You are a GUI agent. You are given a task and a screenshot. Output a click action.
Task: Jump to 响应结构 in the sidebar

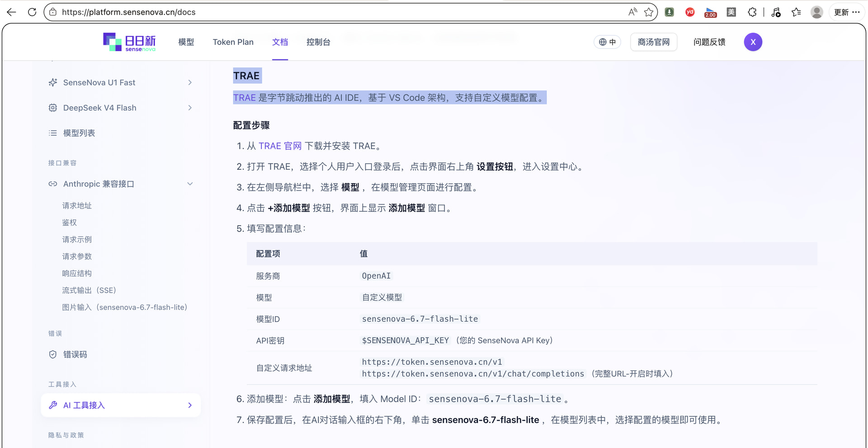[x=77, y=273]
